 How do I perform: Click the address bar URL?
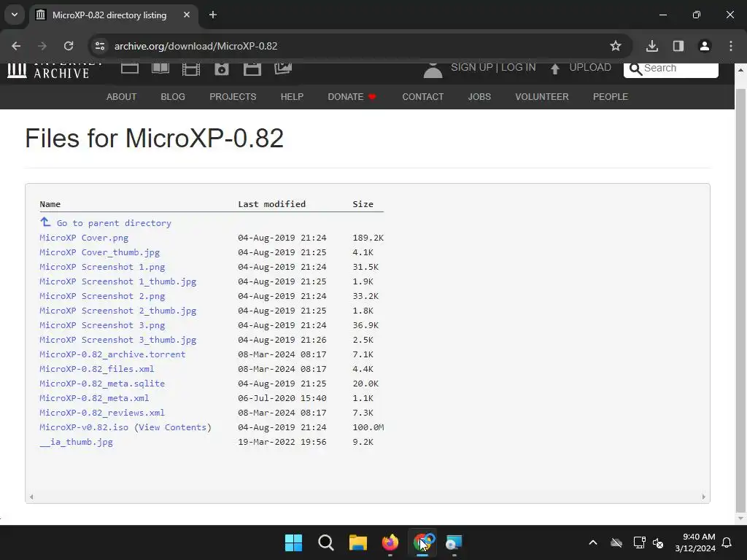pos(196,46)
